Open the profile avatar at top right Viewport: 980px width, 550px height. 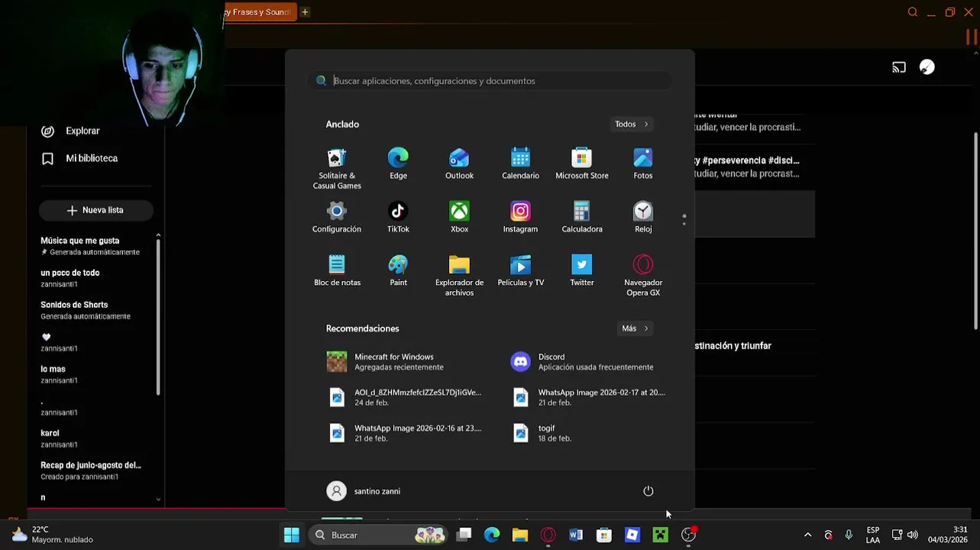coord(927,67)
